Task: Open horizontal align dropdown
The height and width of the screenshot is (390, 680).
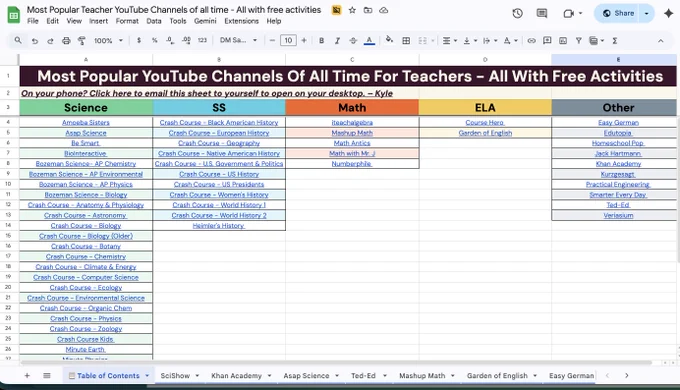Action: (449, 40)
